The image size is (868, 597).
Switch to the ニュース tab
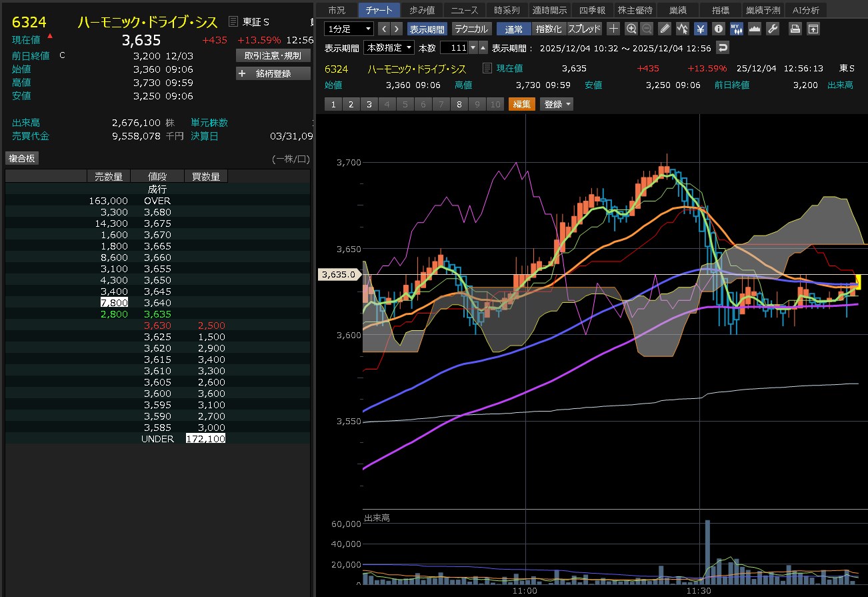point(464,10)
